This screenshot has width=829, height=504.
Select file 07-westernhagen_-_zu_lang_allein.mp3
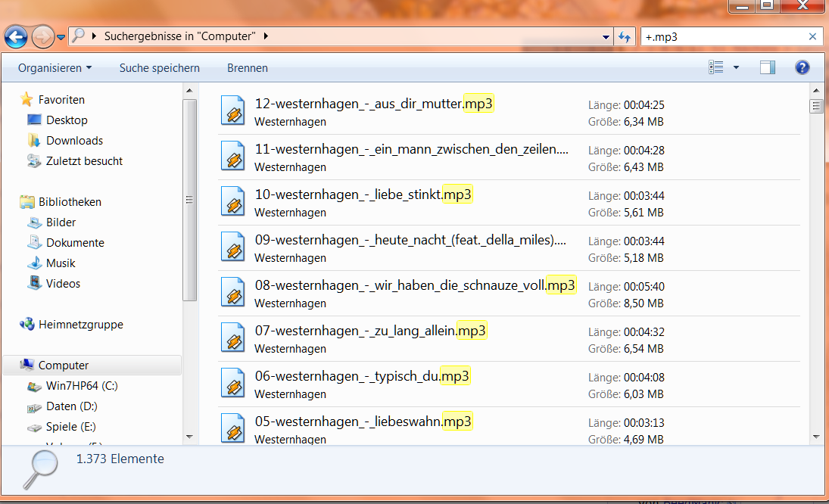point(509,339)
